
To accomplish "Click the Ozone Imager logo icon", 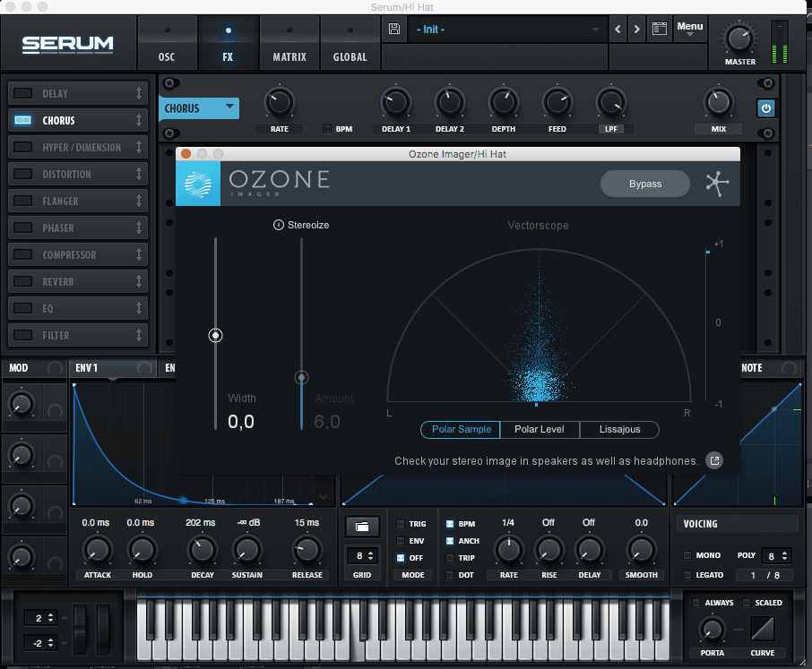I will coord(198,184).
